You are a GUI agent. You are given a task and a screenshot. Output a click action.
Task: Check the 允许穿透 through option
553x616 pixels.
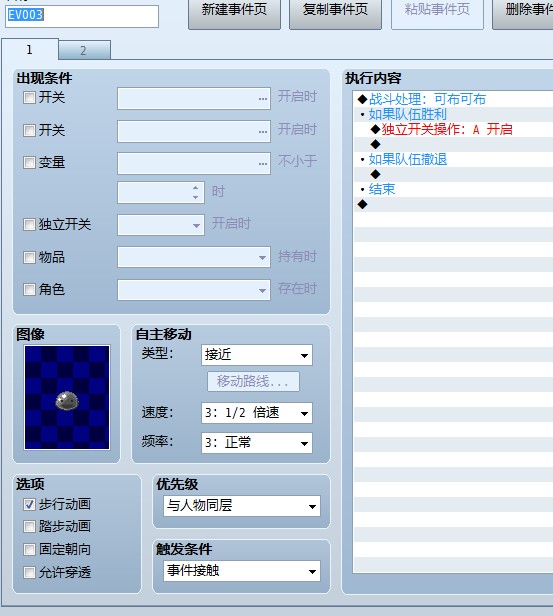coord(29,572)
